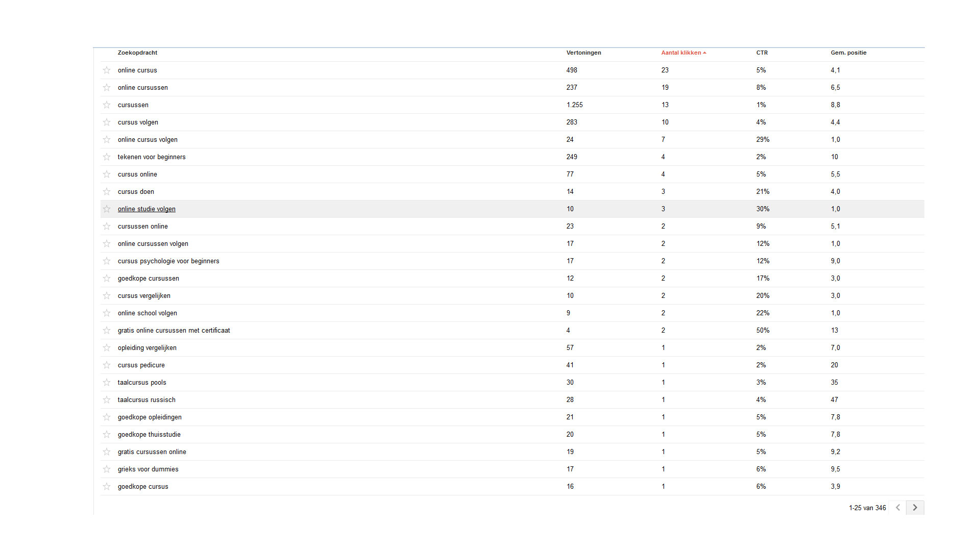Click the '35' average position value

pyautogui.click(x=834, y=383)
